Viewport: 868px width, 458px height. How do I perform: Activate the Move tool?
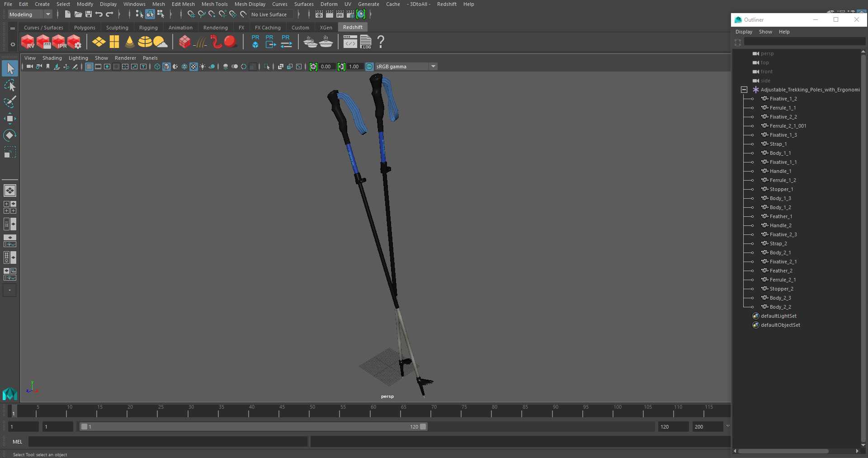pos(10,119)
